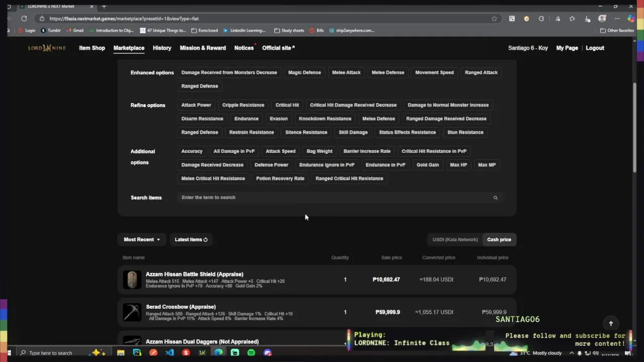
Task: Open the downloads icon in the Edge toolbar
Action: [x=587, y=19]
